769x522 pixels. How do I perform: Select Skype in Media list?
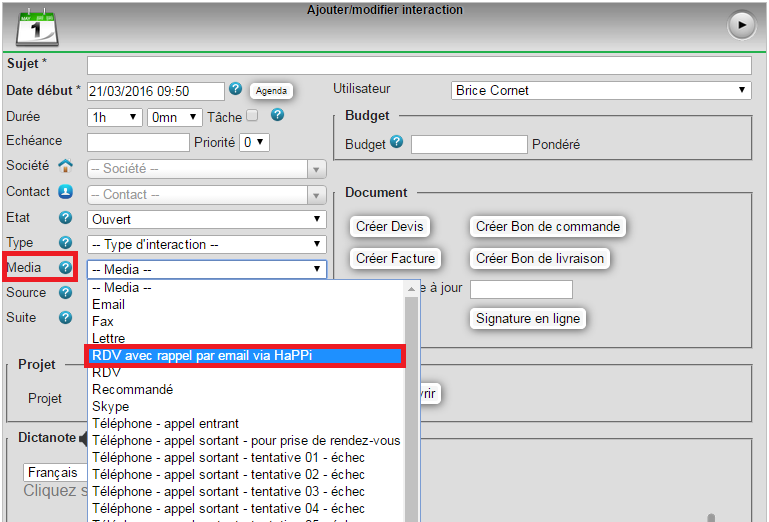tap(246, 406)
